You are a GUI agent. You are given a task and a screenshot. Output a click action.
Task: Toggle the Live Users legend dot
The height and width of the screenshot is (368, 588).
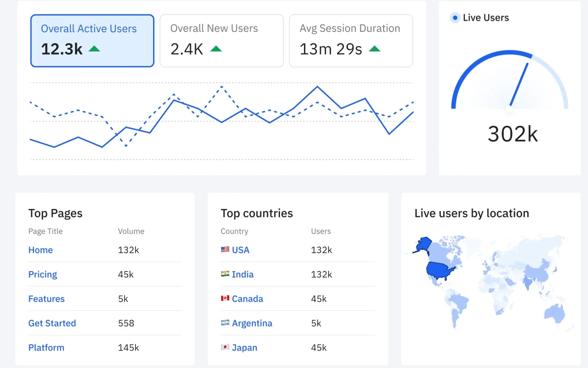click(455, 17)
